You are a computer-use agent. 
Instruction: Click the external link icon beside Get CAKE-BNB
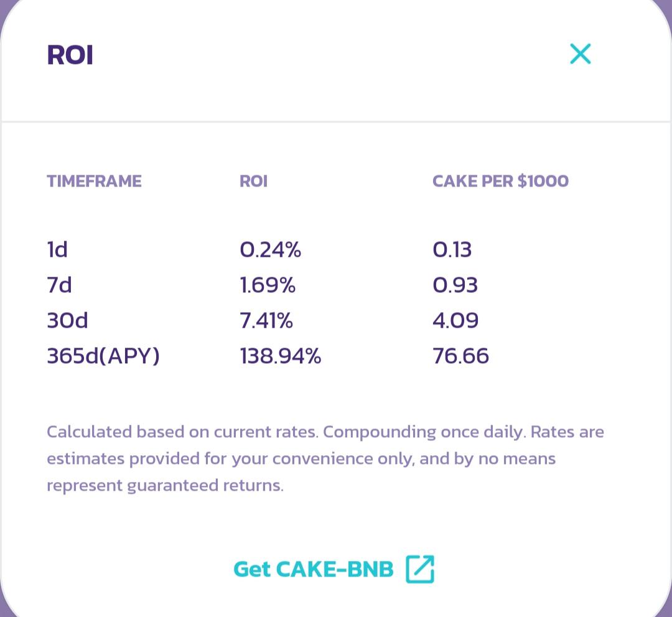(420, 568)
